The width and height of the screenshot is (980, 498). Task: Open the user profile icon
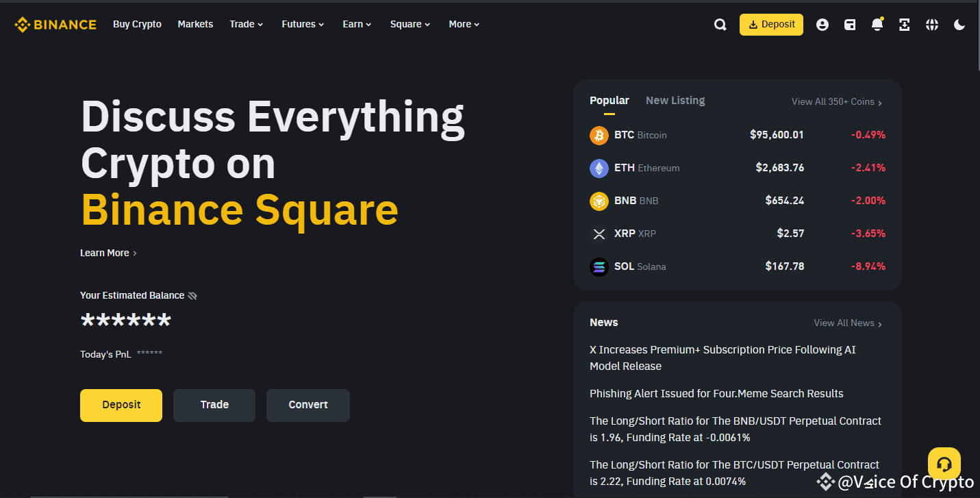coord(822,25)
